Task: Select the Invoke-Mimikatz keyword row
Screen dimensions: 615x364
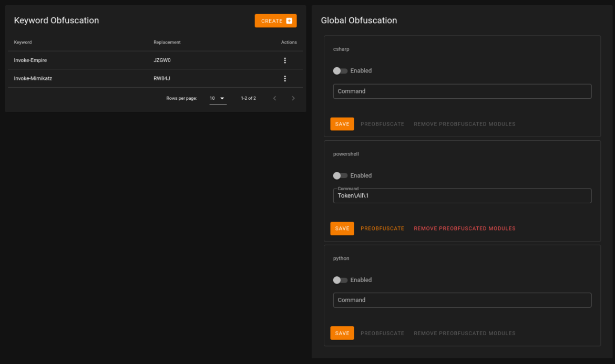Action: (33, 79)
